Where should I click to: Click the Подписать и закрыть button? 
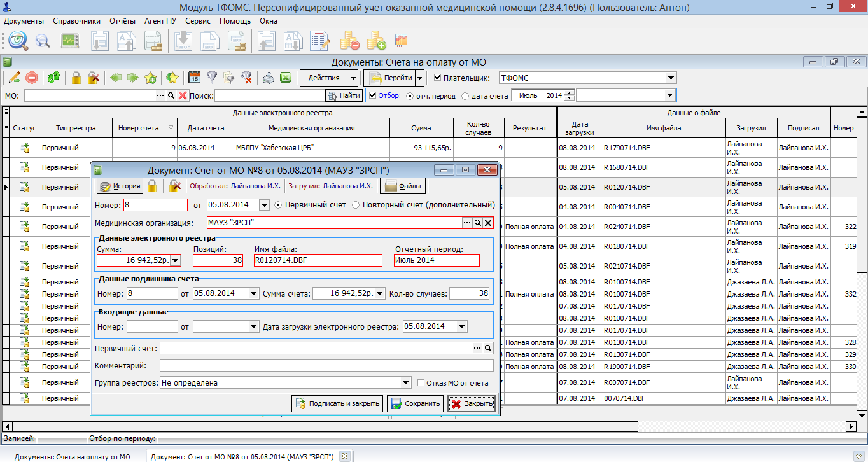tap(337, 404)
